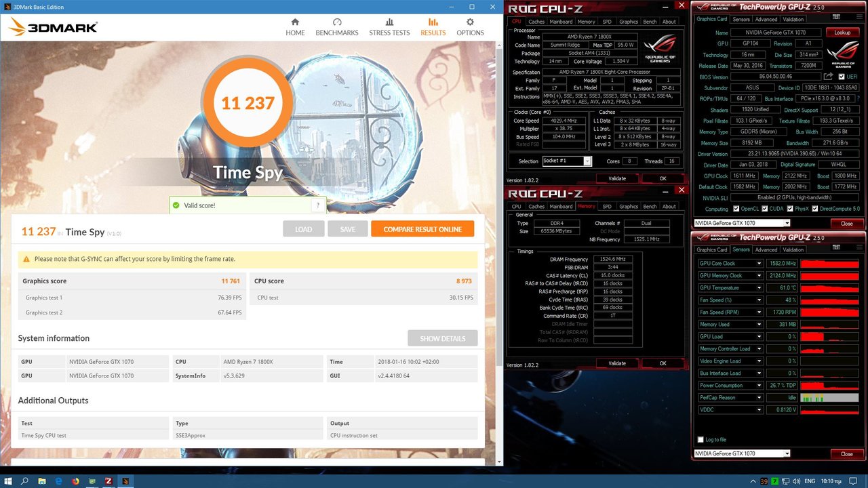Toggle the OpenCL checkbox

tap(736, 209)
